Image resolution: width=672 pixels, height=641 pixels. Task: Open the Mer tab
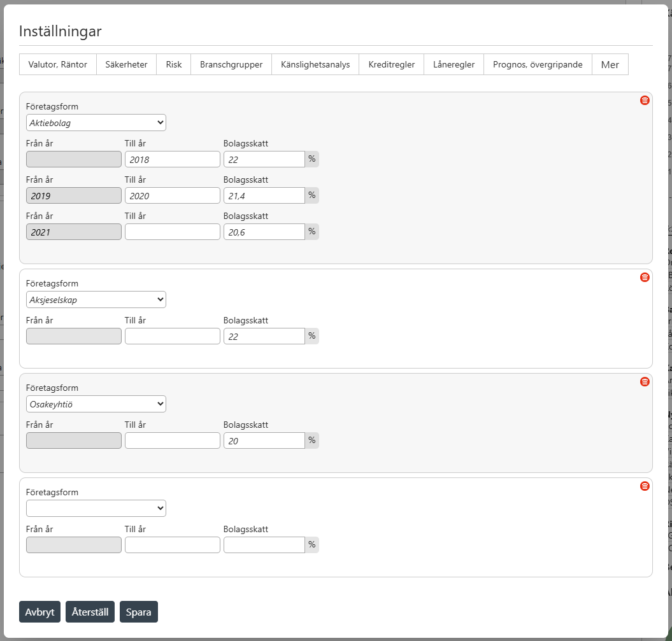coord(610,65)
